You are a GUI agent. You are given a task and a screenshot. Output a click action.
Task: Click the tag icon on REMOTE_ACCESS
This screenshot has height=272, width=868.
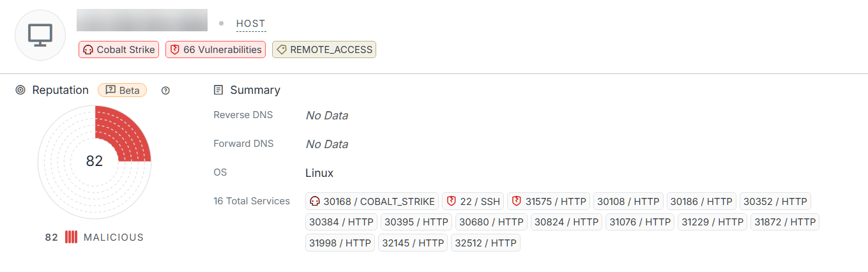282,50
